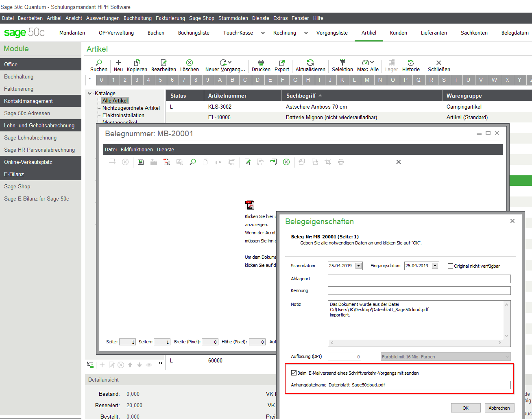
Task: Click Batterie Mignon row text
Action: pyautogui.click(x=331, y=117)
